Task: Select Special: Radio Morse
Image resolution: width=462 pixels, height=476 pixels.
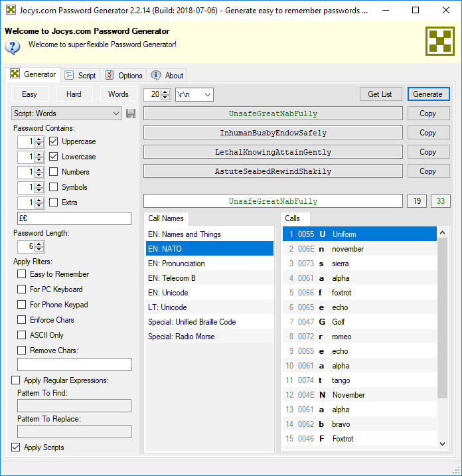Action: 210,336
